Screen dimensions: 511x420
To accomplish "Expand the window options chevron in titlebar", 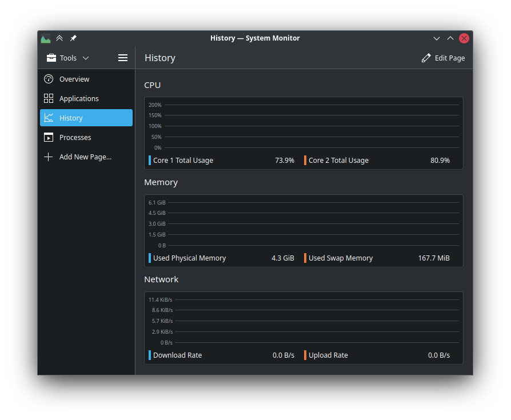I will (436, 38).
